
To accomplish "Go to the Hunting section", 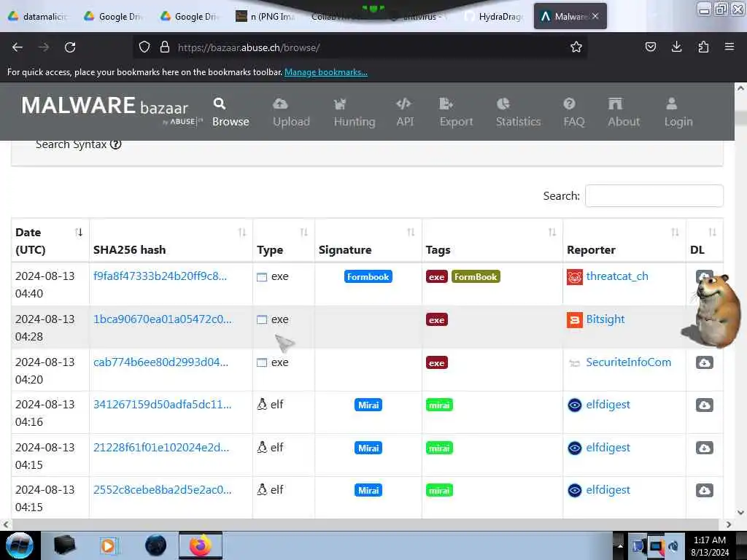I will click(x=355, y=112).
